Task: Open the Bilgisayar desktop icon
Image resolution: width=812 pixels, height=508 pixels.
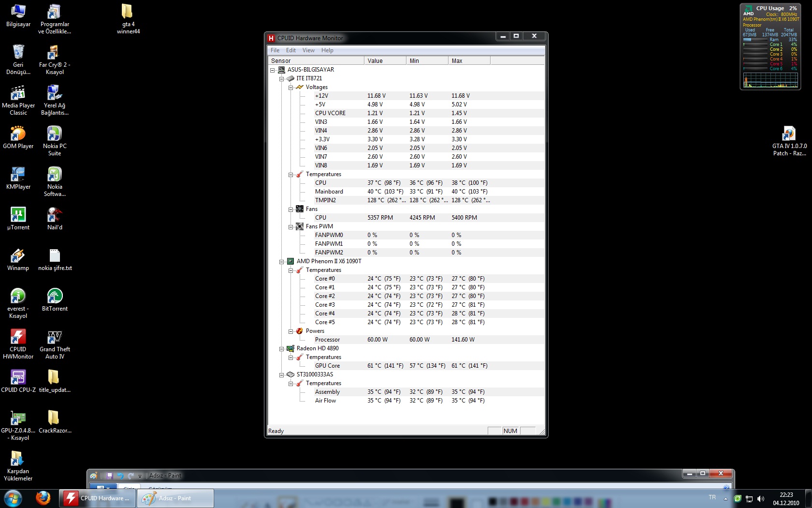Action: pyautogui.click(x=18, y=16)
